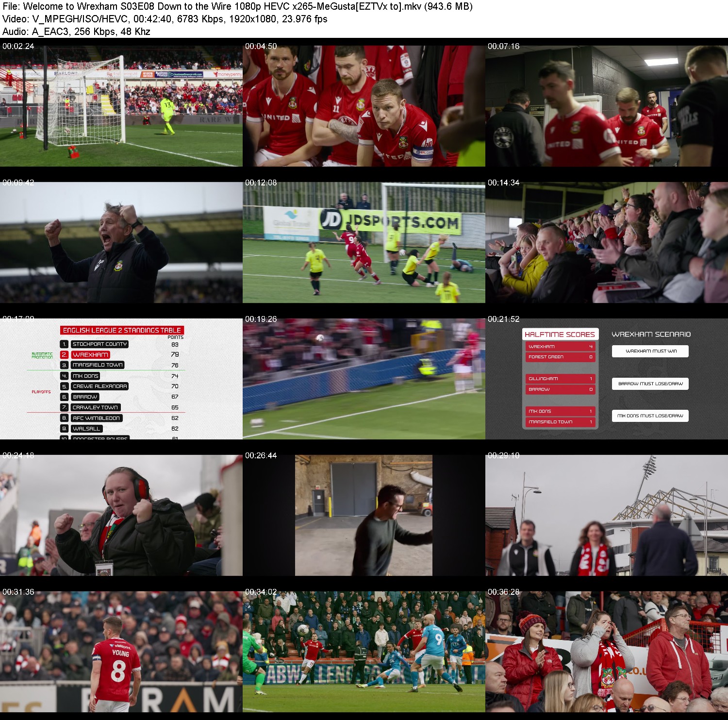
Task: Select the thumbnail at 00:02:24
Action: (121, 106)
